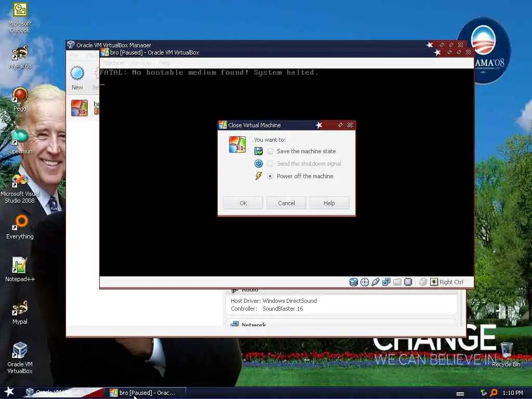
Task: Select Power off the machine radio button
Action: (270, 177)
